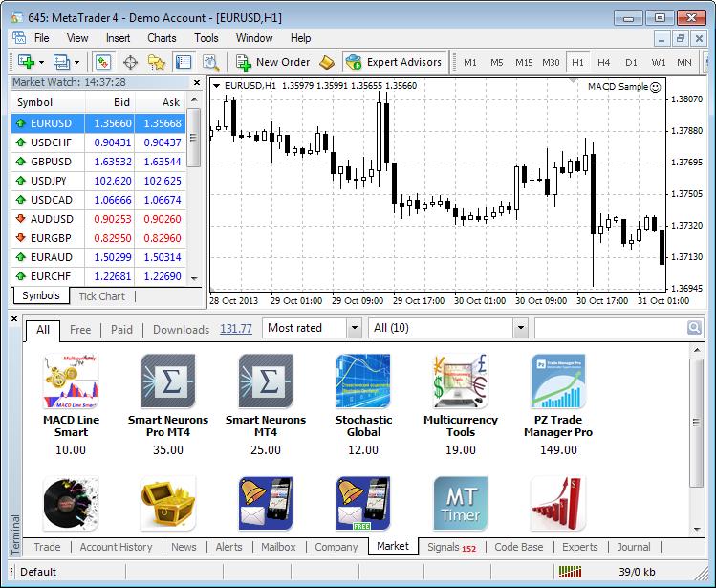The height and width of the screenshot is (588, 716).
Task: Select the M30 timeframe
Action: [551, 62]
